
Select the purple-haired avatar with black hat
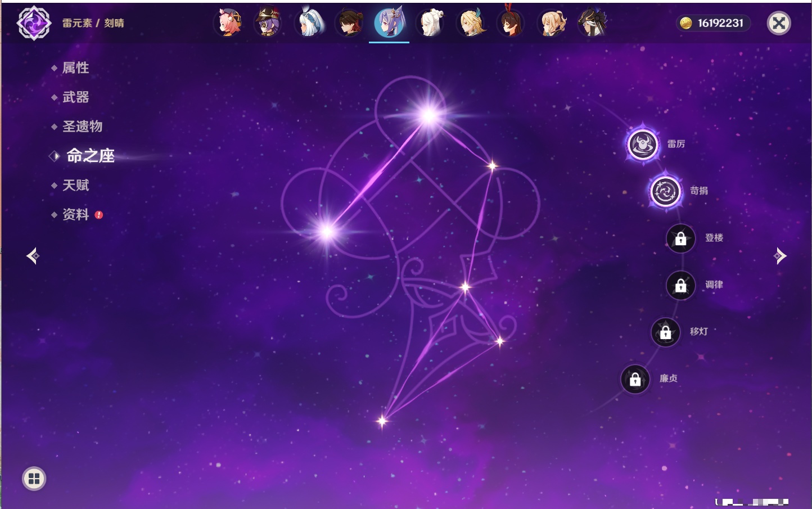pyautogui.click(x=269, y=23)
